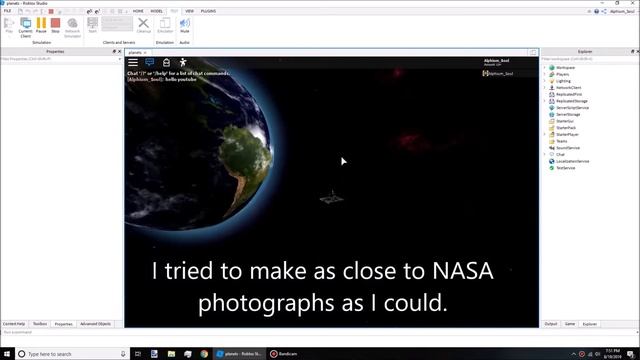Viewport: 640px width, 360px height.
Task: Open Bandicam from the taskbar
Action: click(284, 354)
